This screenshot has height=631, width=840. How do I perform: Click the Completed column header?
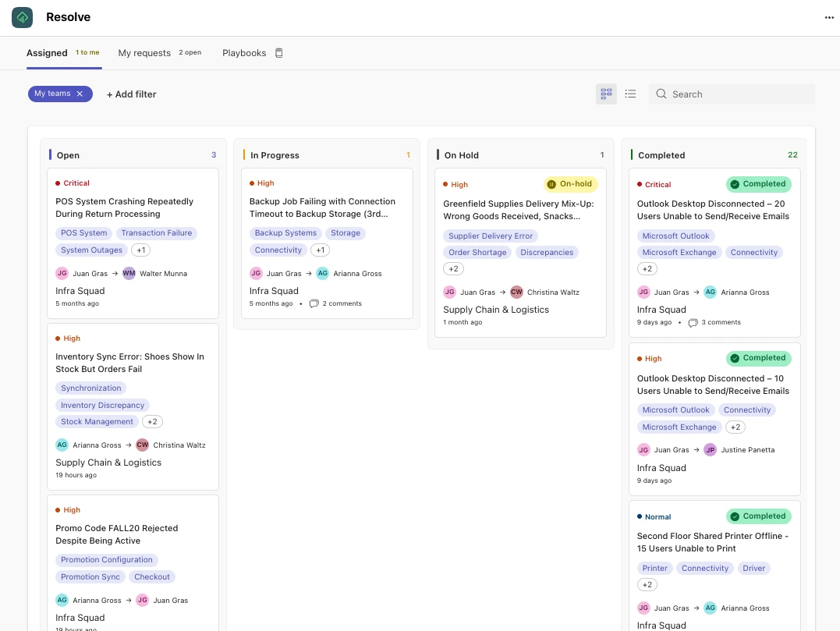pyautogui.click(x=661, y=155)
